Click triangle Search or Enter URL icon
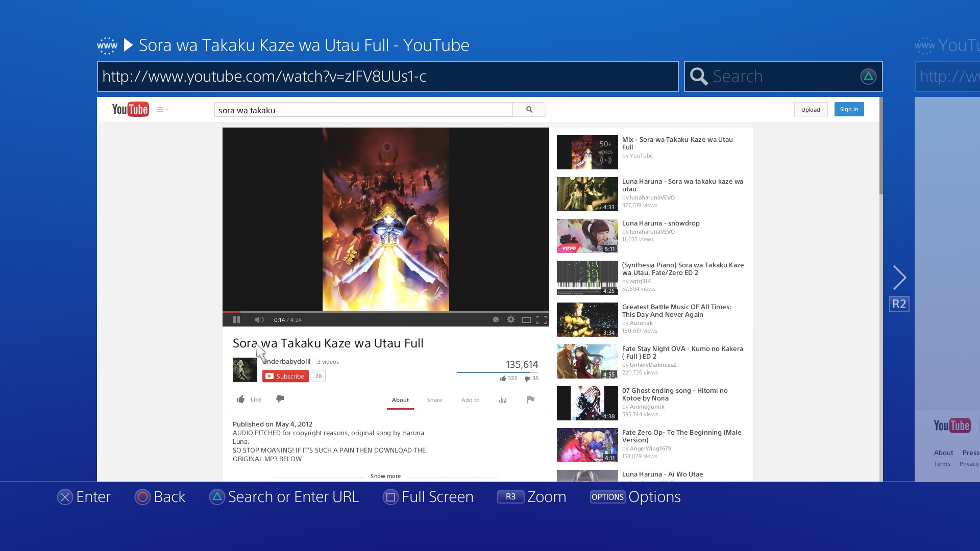The width and height of the screenshot is (980, 551). pos(217,497)
